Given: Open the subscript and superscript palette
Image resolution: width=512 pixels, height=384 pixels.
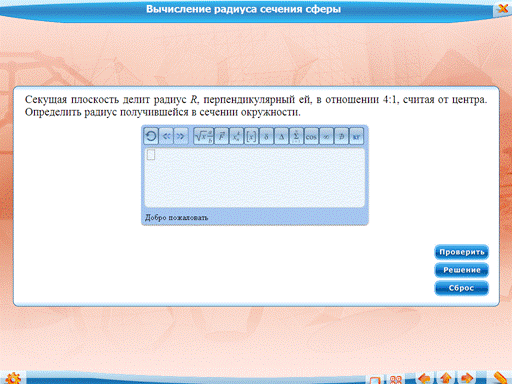Looking at the screenshot, I should point(236,136).
